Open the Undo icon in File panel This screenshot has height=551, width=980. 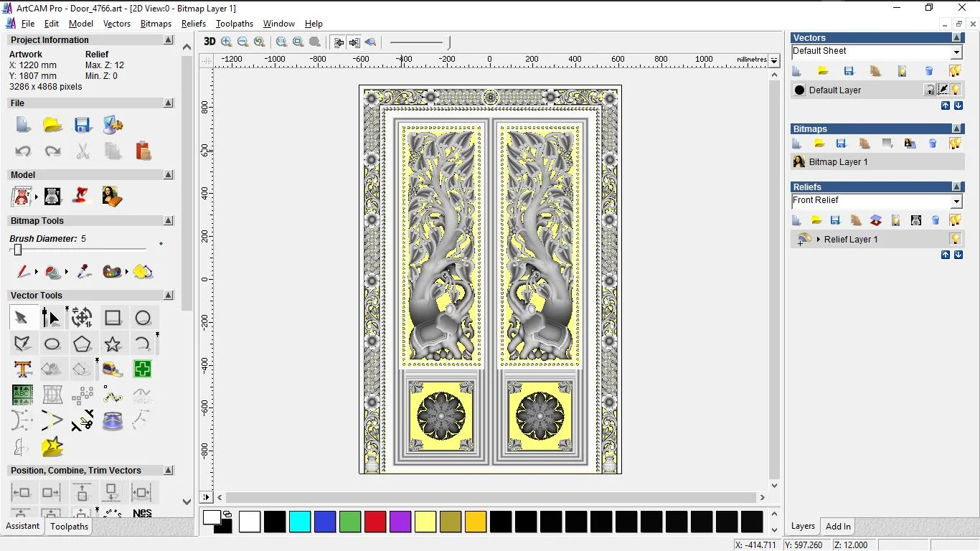pos(23,151)
